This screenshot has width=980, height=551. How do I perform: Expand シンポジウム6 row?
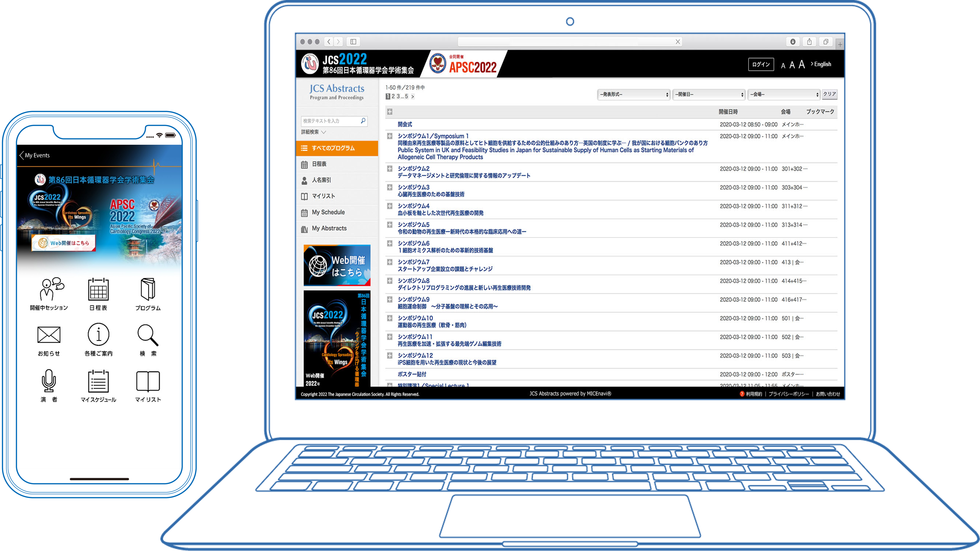(x=390, y=243)
